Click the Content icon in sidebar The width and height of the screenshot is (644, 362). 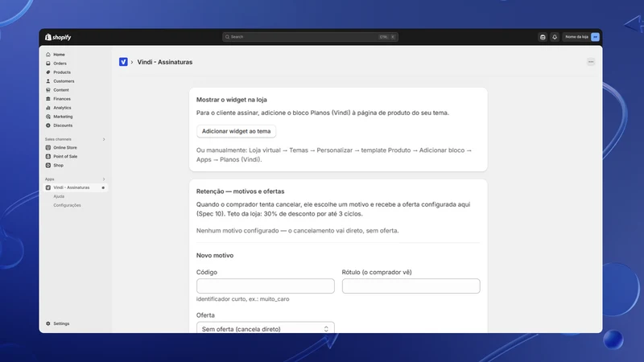pos(48,90)
